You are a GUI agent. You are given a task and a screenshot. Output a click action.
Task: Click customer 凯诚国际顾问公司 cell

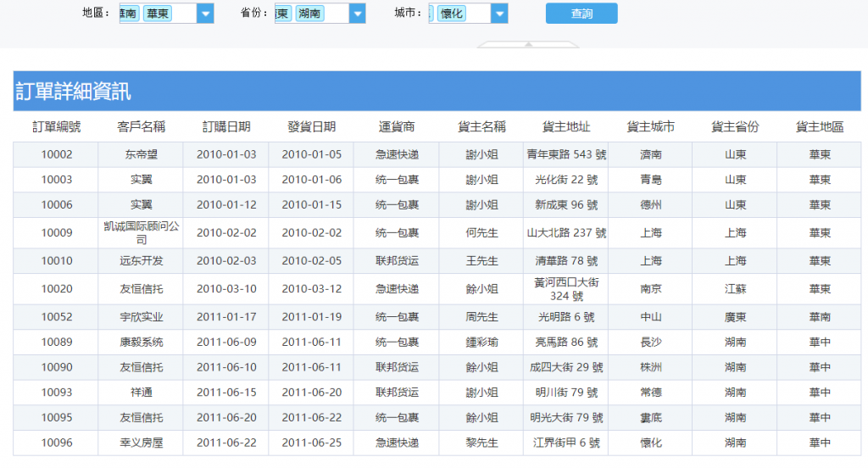[142, 233]
